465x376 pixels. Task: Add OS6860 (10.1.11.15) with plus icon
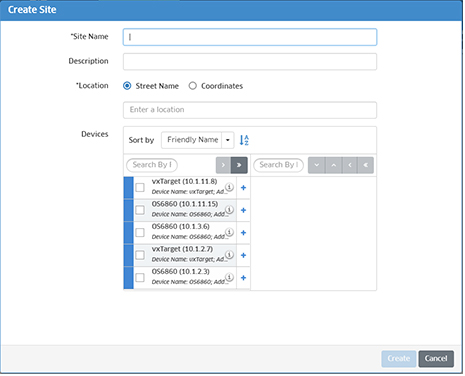point(244,211)
